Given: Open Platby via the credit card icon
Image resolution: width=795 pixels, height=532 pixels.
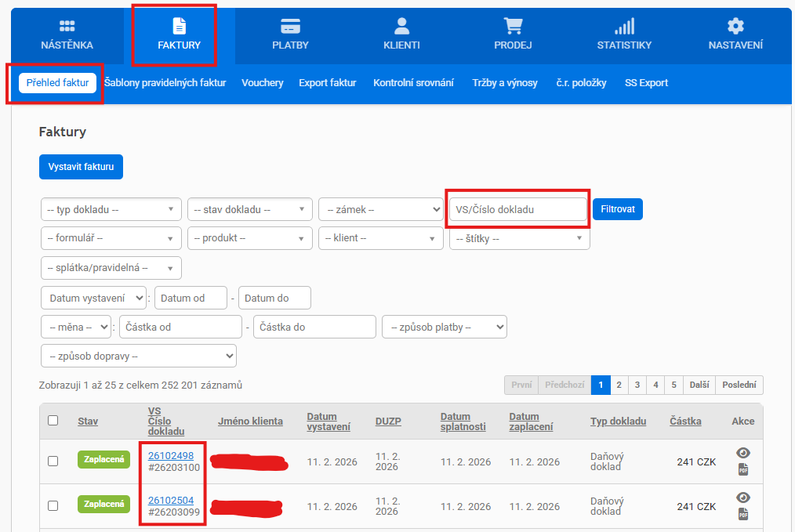Looking at the screenshot, I should point(290,26).
